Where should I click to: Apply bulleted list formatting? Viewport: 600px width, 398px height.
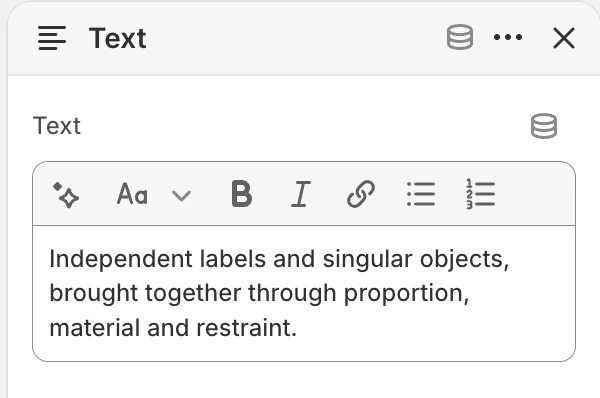tap(421, 194)
